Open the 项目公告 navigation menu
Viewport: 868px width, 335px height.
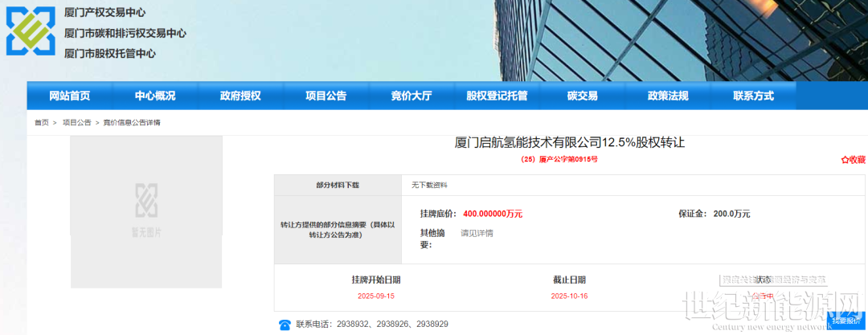[325, 96]
